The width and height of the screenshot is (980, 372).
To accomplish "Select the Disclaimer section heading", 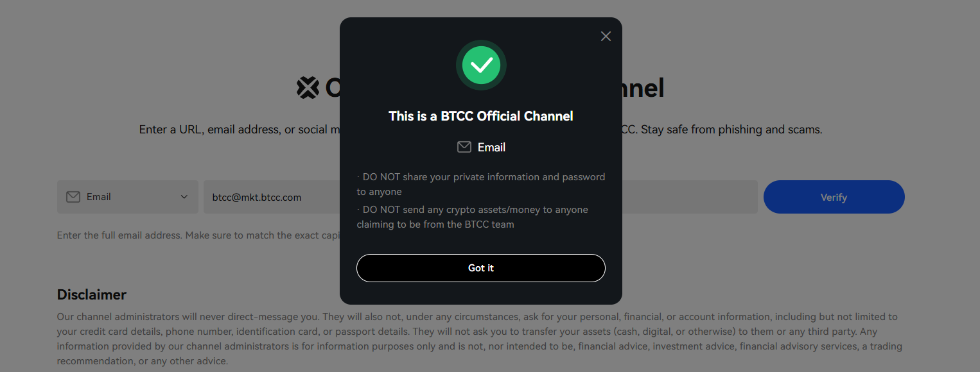I will click(92, 295).
